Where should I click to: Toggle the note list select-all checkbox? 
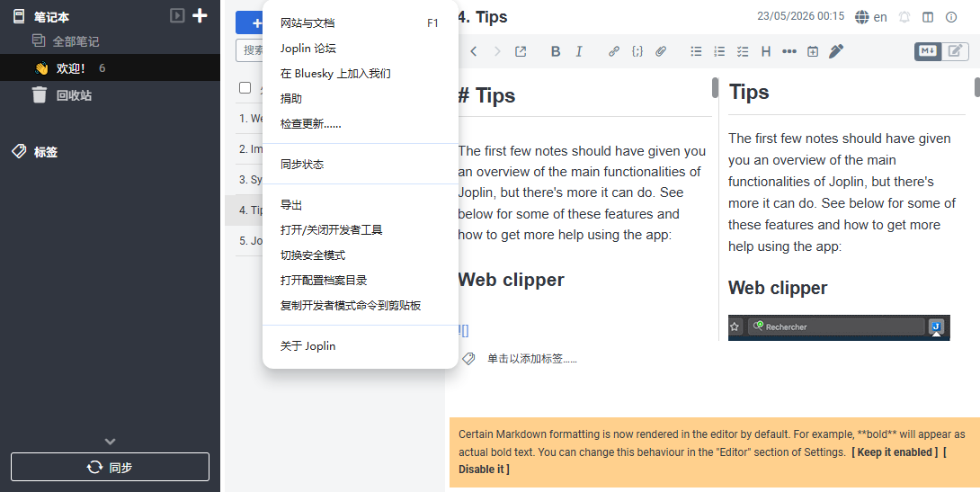click(x=245, y=87)
